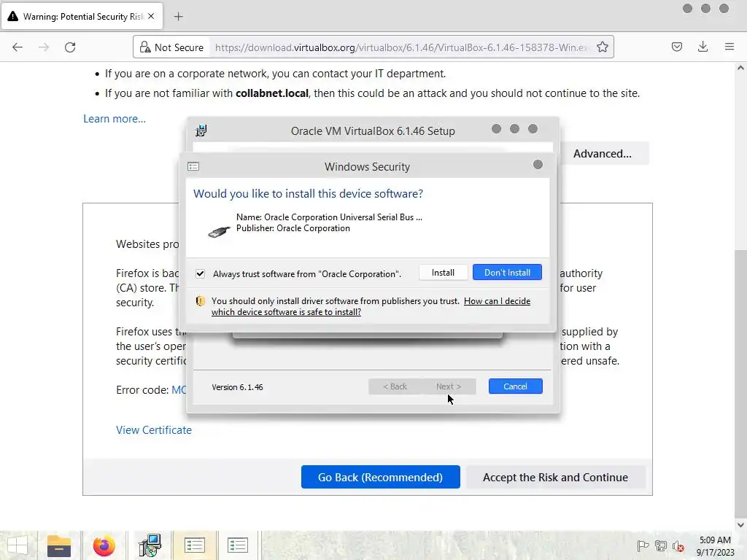Open Firefox hamburger application menu

pyautogui.click(x=729, y=47)
